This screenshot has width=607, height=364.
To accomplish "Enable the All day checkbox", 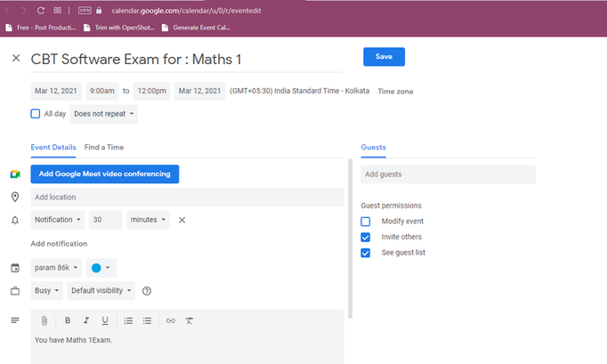I will [x=36, y=114].
